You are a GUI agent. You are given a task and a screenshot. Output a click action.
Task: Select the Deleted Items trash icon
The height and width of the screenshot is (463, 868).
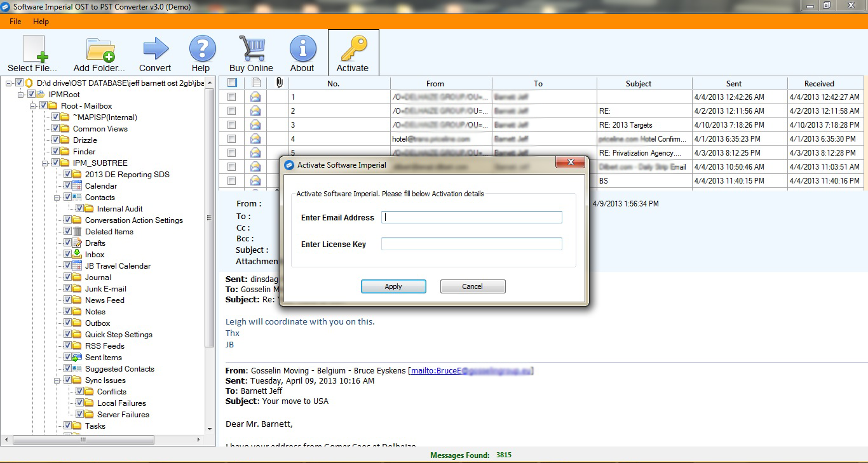coord(78,231)
